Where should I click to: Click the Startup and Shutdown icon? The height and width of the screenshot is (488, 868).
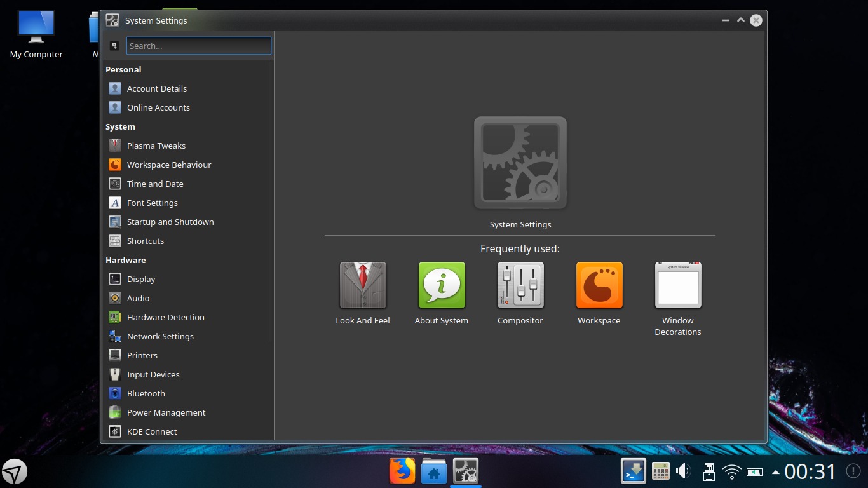(115, 222)
